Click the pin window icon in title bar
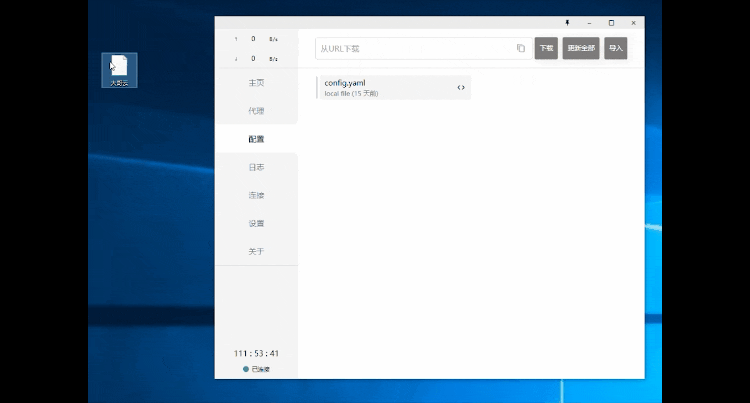This screenshot has width=750, height=403. 567,22
